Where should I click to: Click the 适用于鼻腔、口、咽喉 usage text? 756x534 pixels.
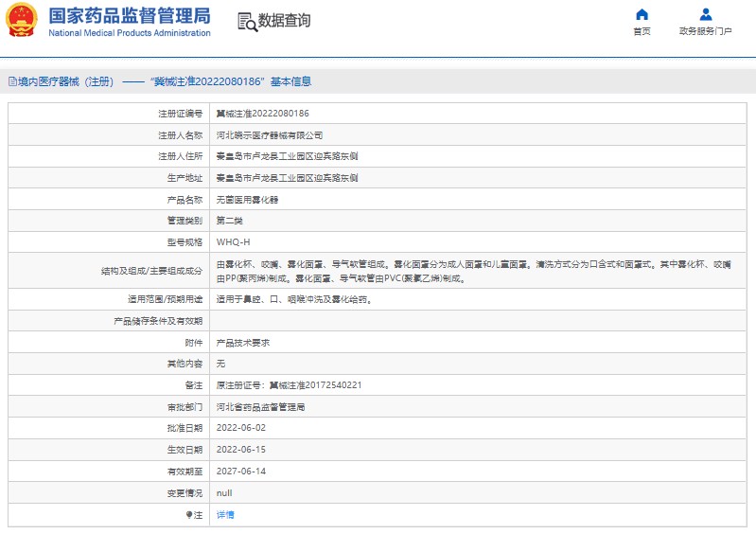(294, 299)
